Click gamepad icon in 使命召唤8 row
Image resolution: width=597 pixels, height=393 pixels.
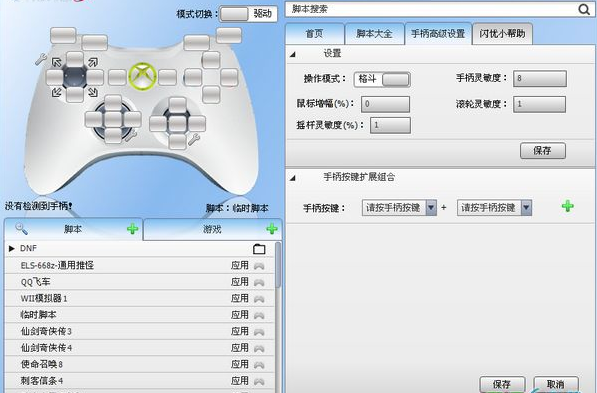point(259,365)
